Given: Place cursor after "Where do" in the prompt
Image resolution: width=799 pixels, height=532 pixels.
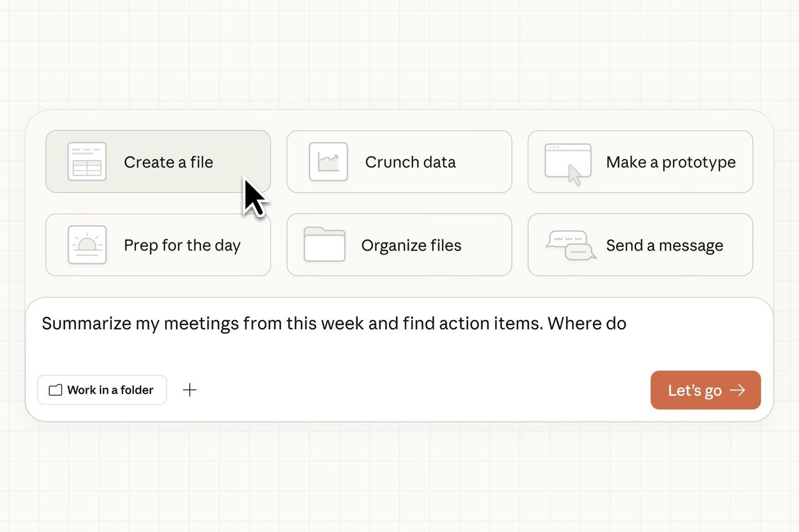Looking at the screenshot, I should (627, 324).
